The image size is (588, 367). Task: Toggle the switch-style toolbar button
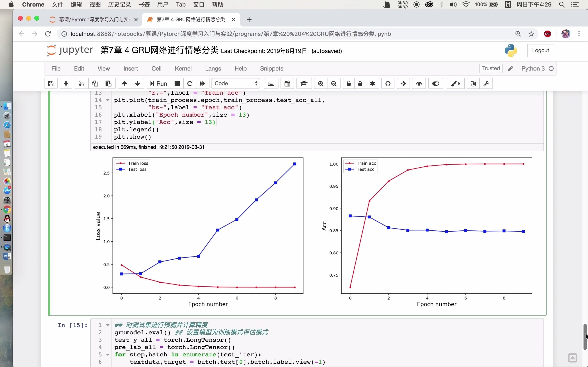click(x=435, y=84)
